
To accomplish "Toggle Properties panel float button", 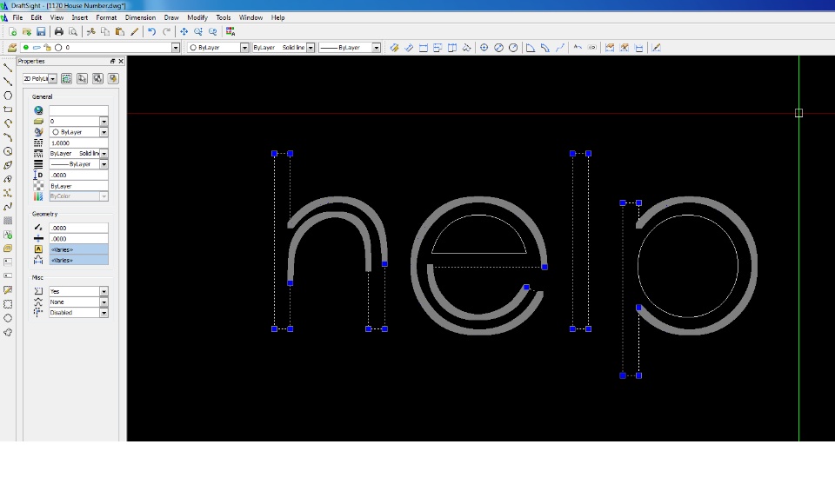I will tap(112, 61).
